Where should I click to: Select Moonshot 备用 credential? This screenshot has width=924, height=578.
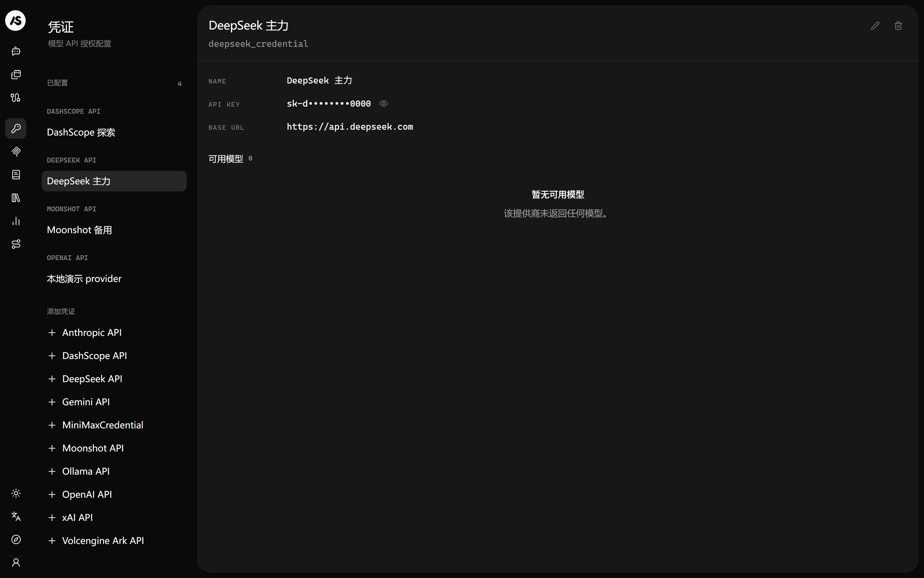[x=114, y=230]
